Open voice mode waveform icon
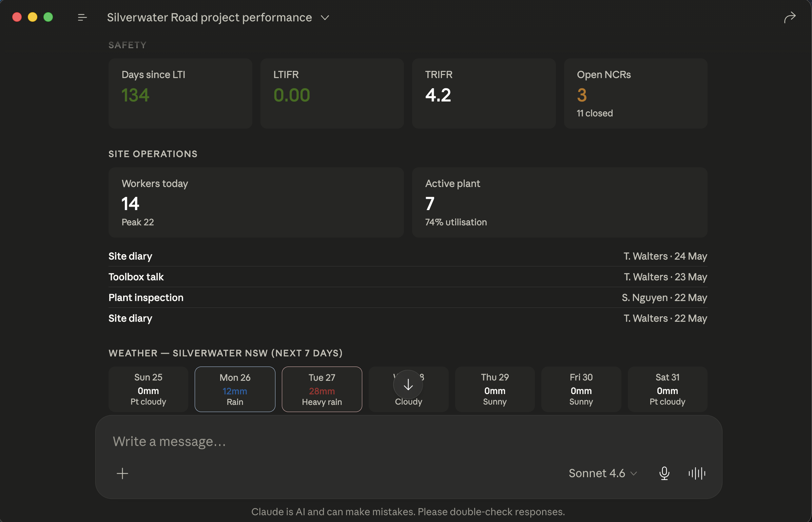812x522 pixels. point(697,473)
